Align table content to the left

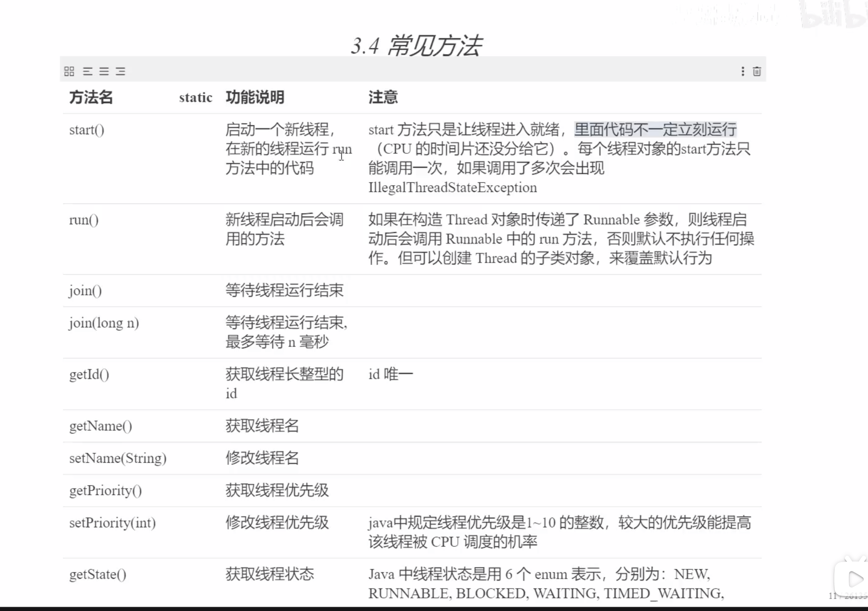pos(88,71)
